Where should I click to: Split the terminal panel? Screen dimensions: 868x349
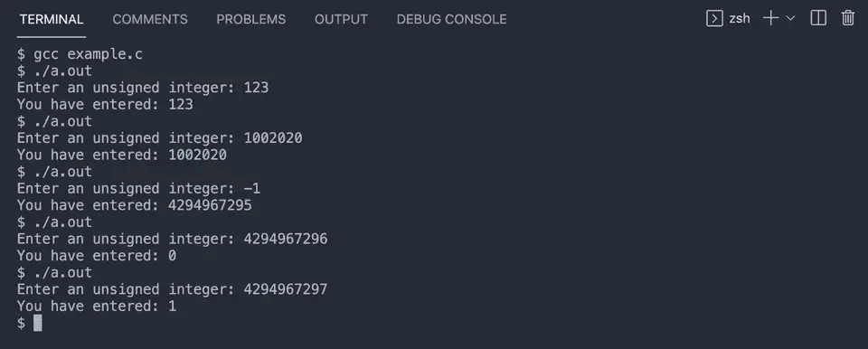[818, 18]
